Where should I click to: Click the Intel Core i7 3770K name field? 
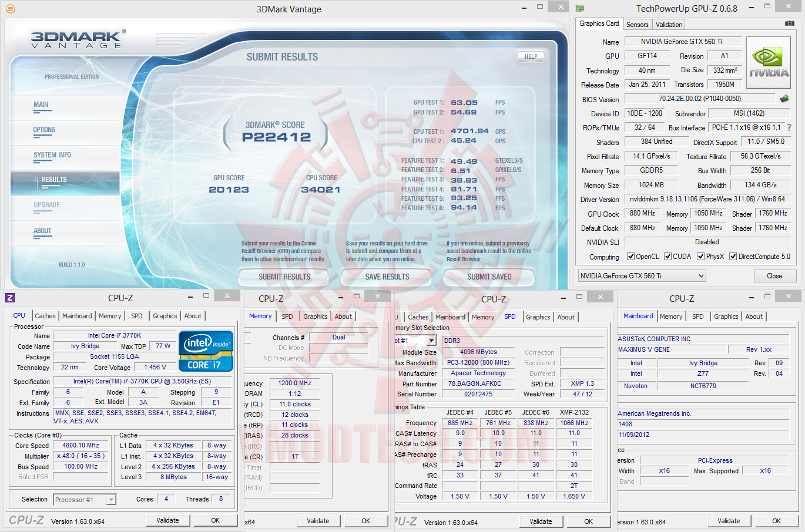(115, 335)
